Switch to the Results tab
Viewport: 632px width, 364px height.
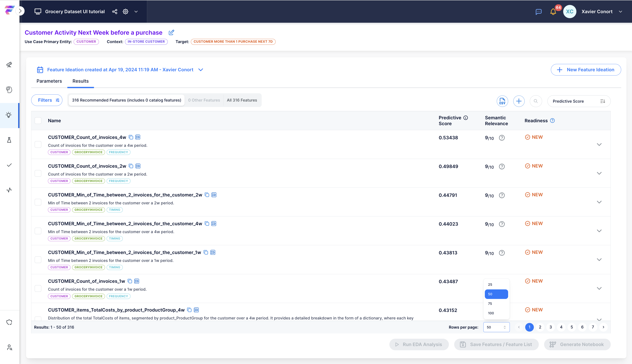point(81,81)
